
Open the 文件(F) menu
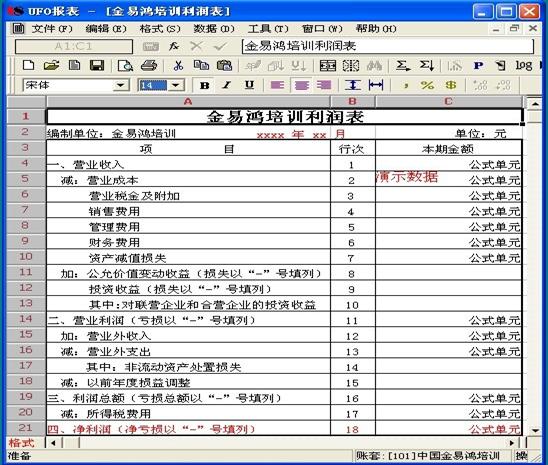click(52, 29)
